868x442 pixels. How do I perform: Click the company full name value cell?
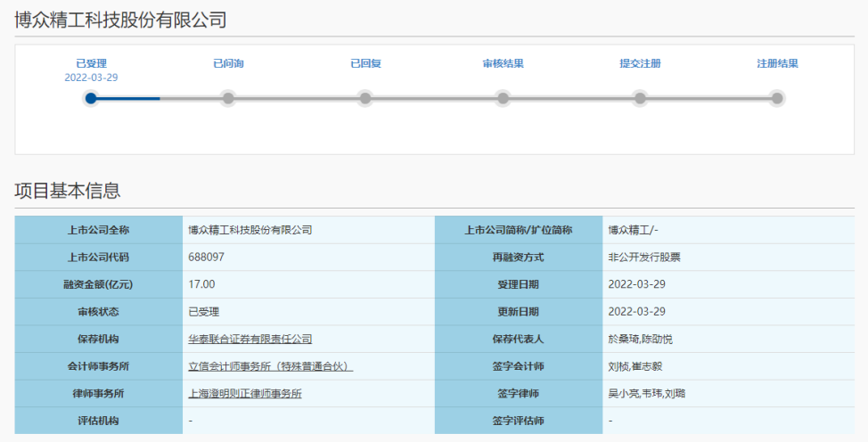309,230
